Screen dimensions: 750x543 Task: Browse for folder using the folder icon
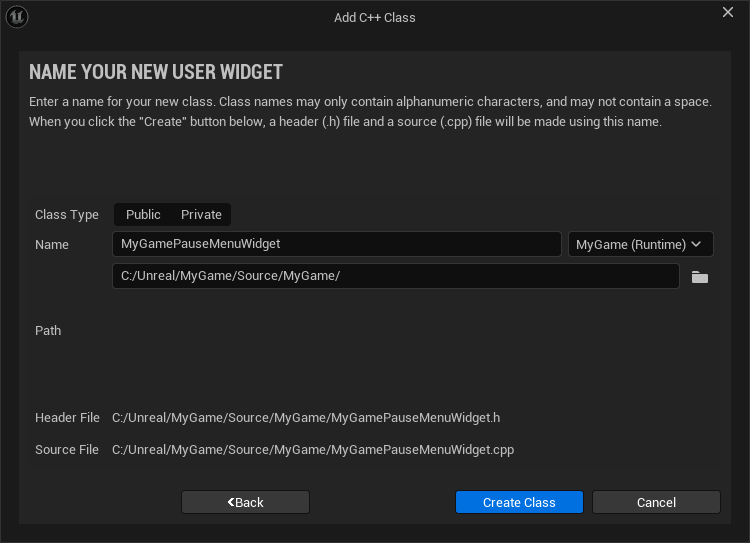[700, 277]
